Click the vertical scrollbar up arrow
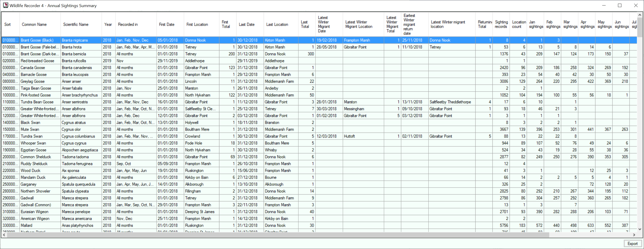 pos(640,15)
